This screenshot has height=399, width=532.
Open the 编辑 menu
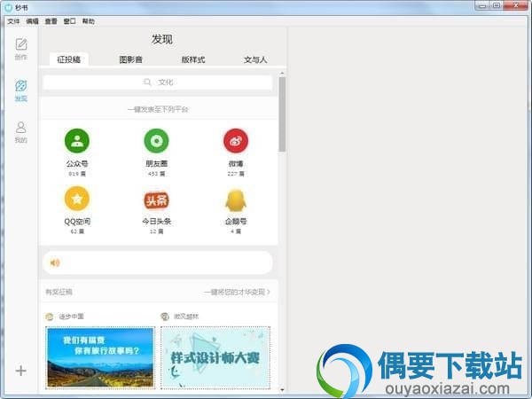pos(32,21)
